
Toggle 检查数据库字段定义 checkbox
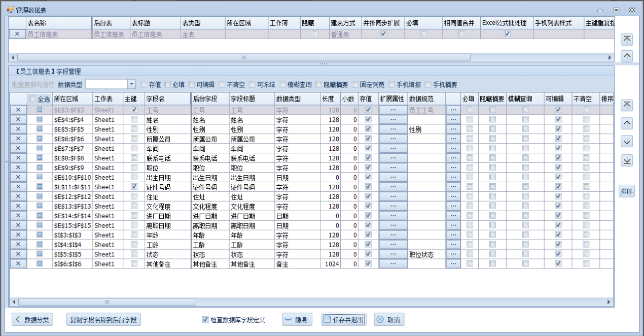point(205,320)
